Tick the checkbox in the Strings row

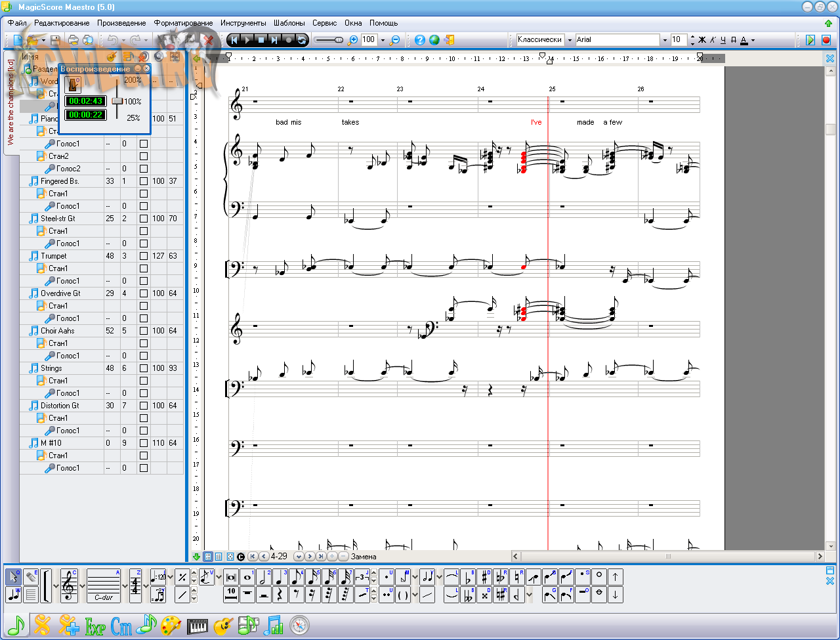tap(144, 368)
